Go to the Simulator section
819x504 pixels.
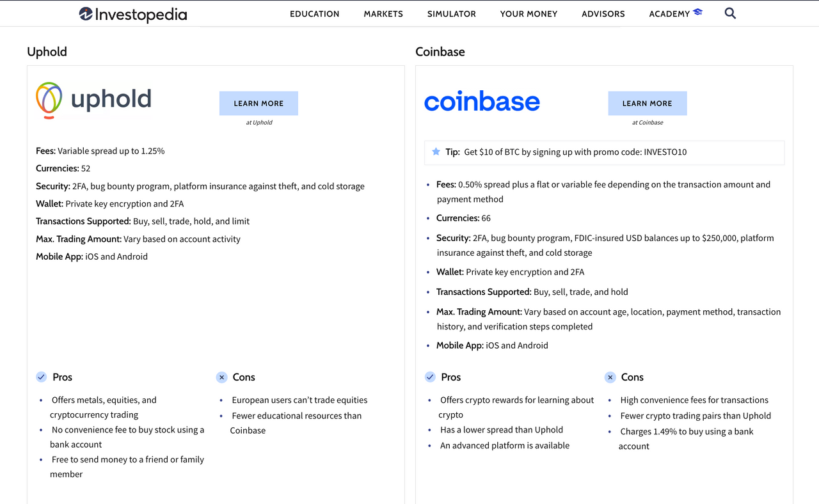[x=452, y=13]
